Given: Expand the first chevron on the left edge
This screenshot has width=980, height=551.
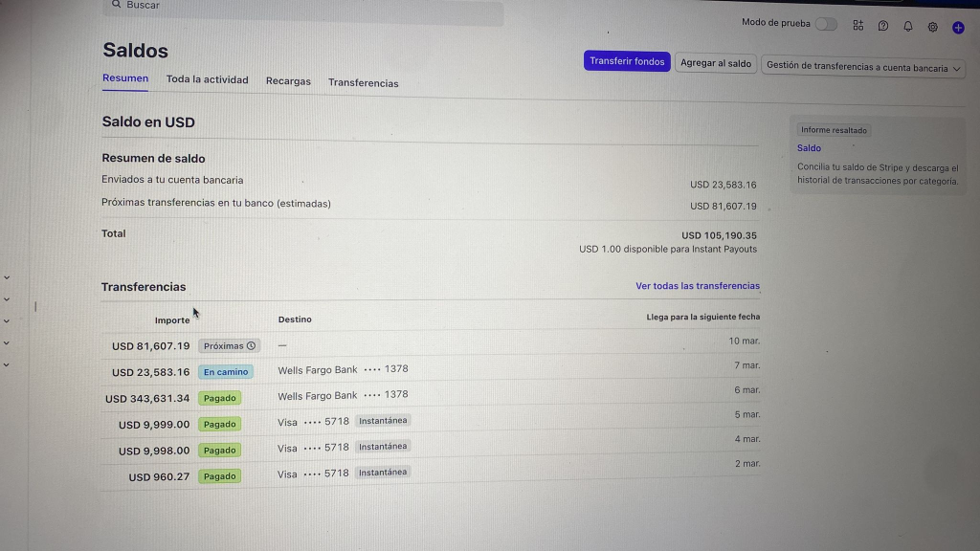Looking at the screenshot, I should 8,276.
